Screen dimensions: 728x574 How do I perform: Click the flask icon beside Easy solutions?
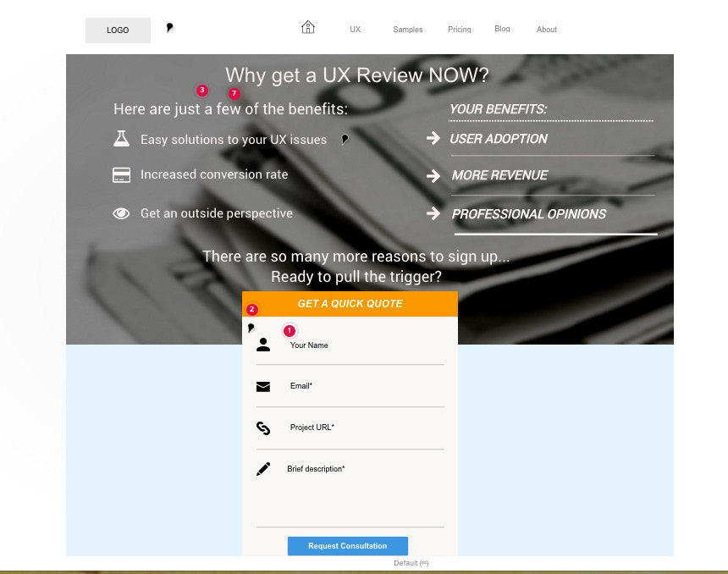pos(121,138)
